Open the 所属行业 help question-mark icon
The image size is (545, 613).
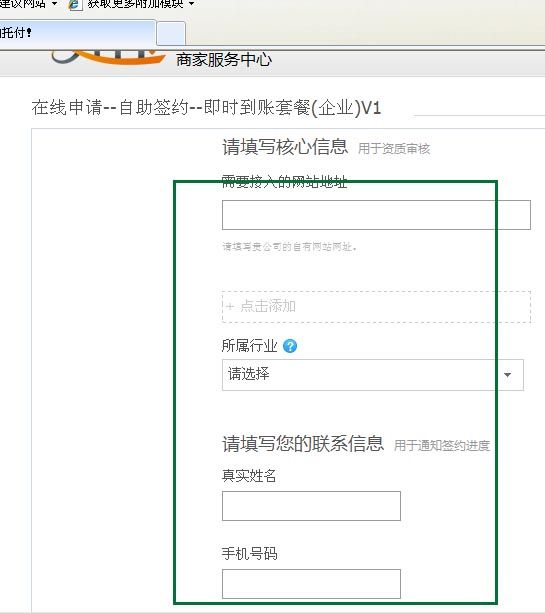coord(290,346)
